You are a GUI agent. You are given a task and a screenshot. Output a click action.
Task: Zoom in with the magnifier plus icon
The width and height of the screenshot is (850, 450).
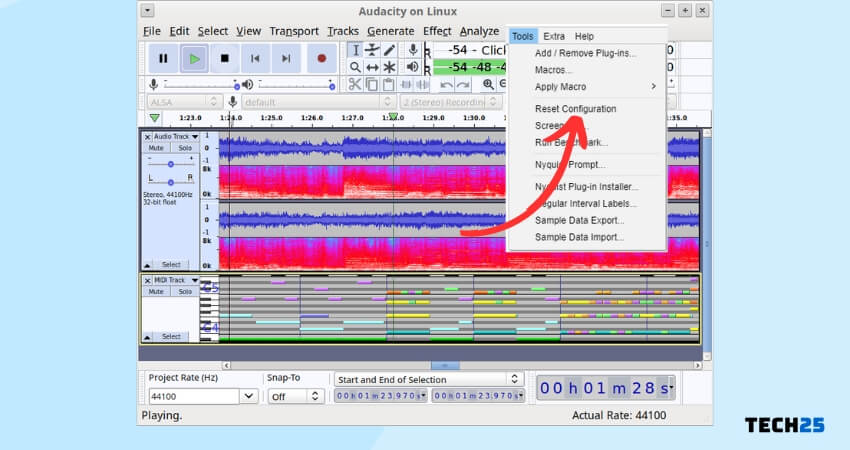tap(488, 84)
